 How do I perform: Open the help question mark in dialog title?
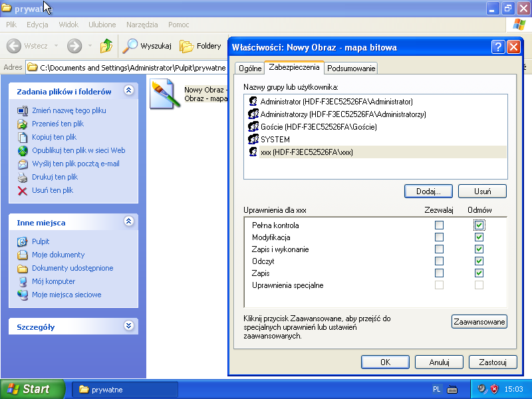tap(498, 47)
